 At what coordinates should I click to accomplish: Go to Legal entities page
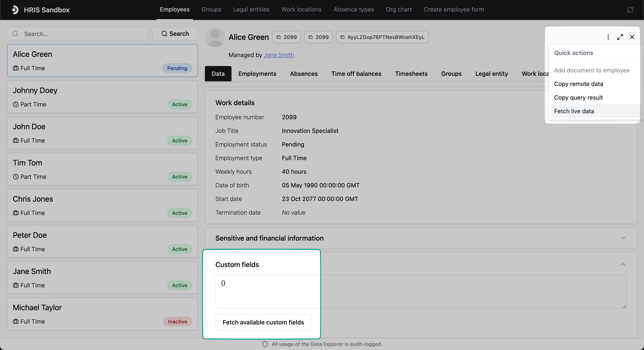click(x=251, y=10)
